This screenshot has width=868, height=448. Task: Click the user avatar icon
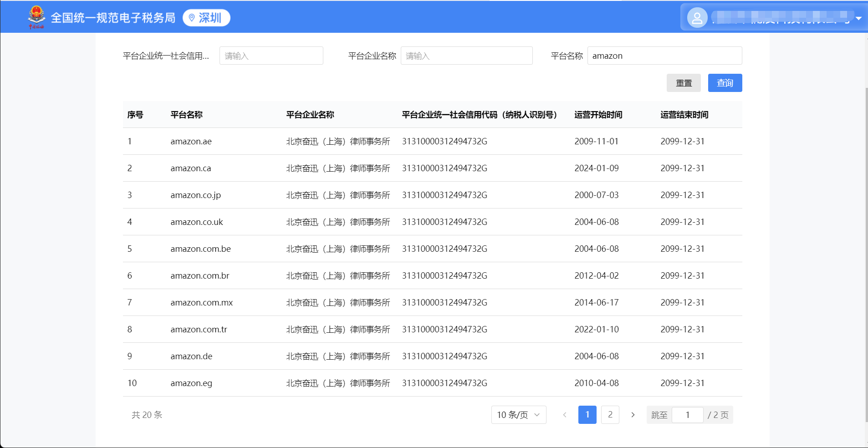point(697,18)
